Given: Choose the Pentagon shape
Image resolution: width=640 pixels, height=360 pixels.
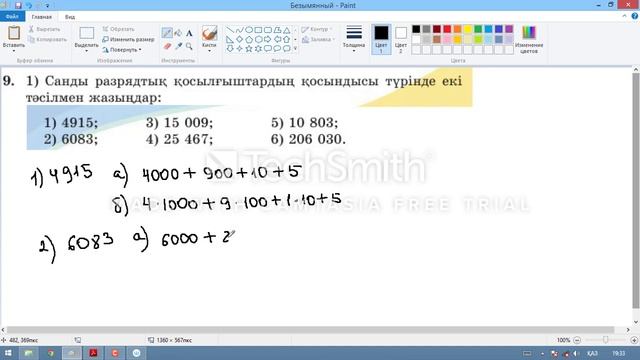Looking at the screenshot, I should pyautogui.click(x=249, y=40).
